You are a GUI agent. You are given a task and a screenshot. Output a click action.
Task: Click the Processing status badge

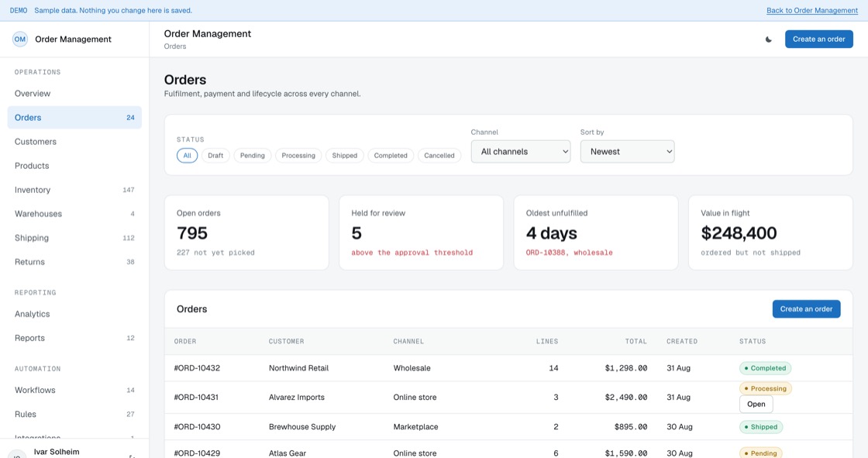(x=766, y=389)
